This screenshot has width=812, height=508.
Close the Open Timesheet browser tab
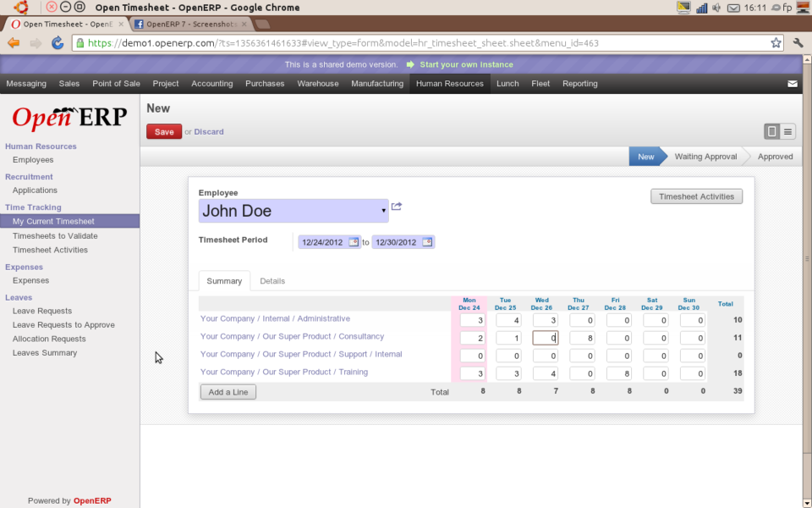pyautogui.click(x=121, y=24)
